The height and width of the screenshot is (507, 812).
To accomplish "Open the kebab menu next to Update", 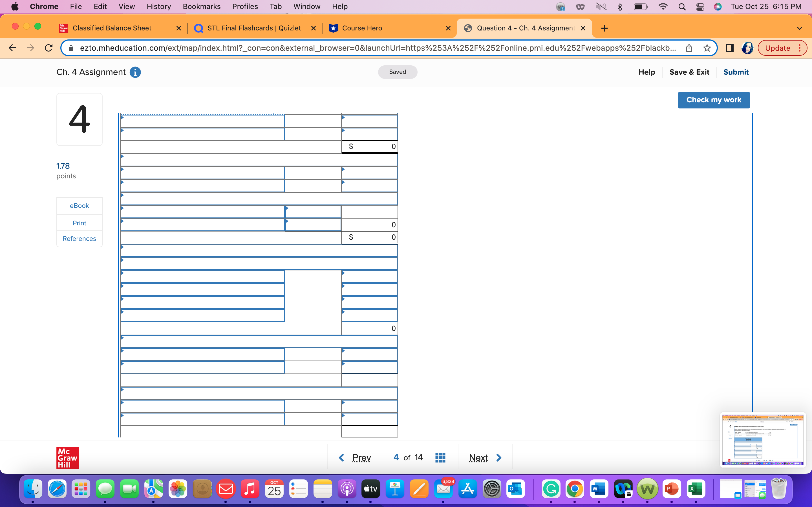I will pos(800,48).
